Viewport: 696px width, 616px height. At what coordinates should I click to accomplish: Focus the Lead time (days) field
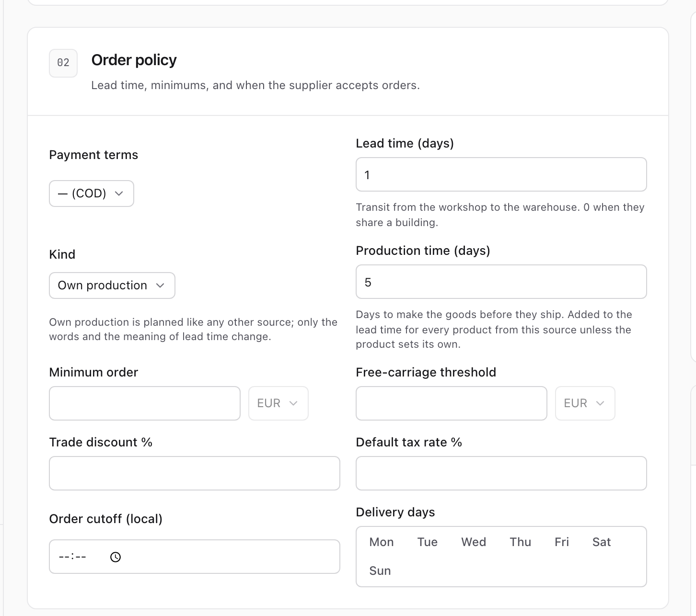[501, 174]
